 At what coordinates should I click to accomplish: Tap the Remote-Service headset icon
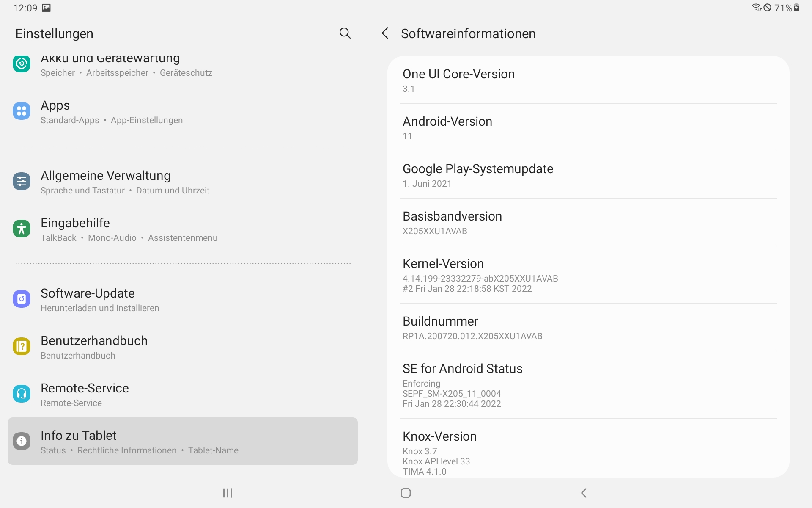pos(22,394)
